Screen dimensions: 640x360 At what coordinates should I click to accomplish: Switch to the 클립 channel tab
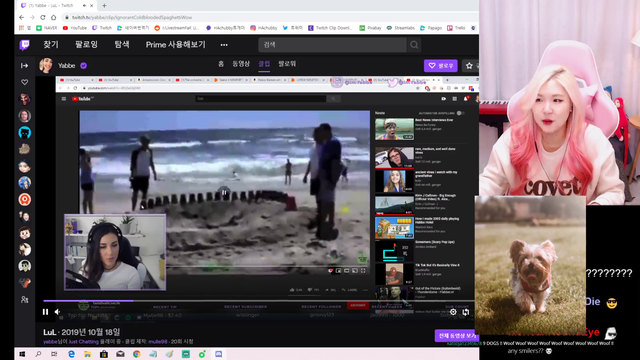tap(264, 64)
